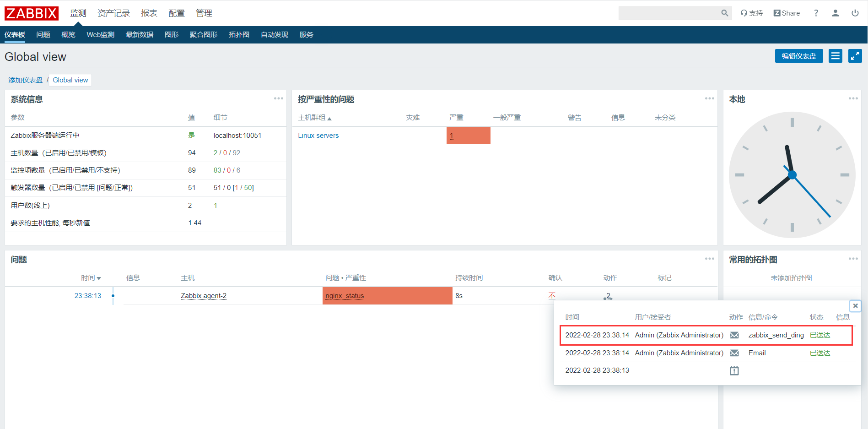
Task: Open the dashboard list menu icon
Action: [x=836, y=56]
